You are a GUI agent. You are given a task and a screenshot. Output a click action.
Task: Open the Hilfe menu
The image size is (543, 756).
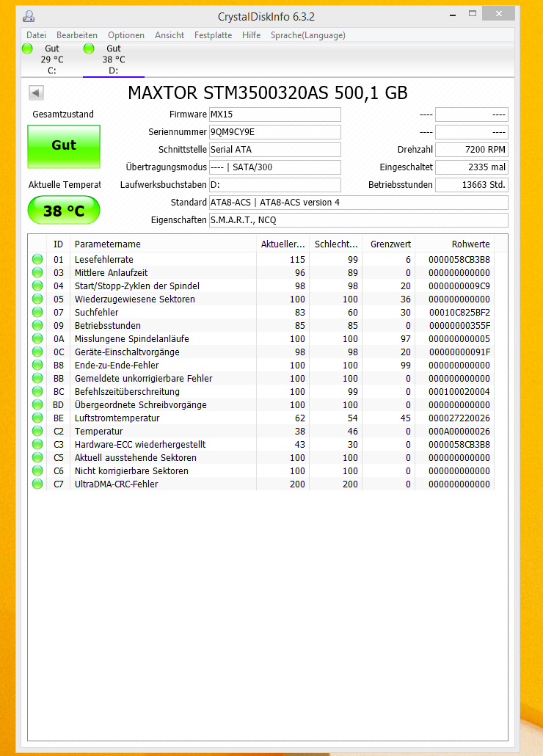pyautogui.click(x=251, y=35)
